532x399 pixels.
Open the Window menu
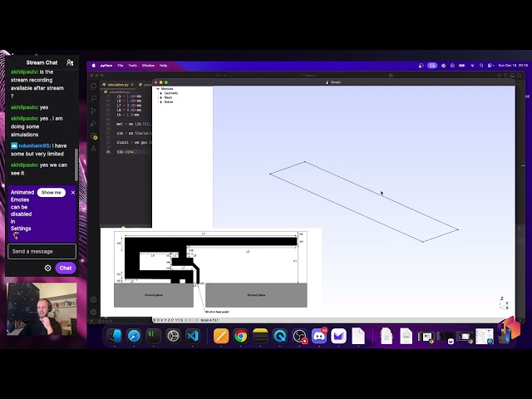click(x=148, y=66)
